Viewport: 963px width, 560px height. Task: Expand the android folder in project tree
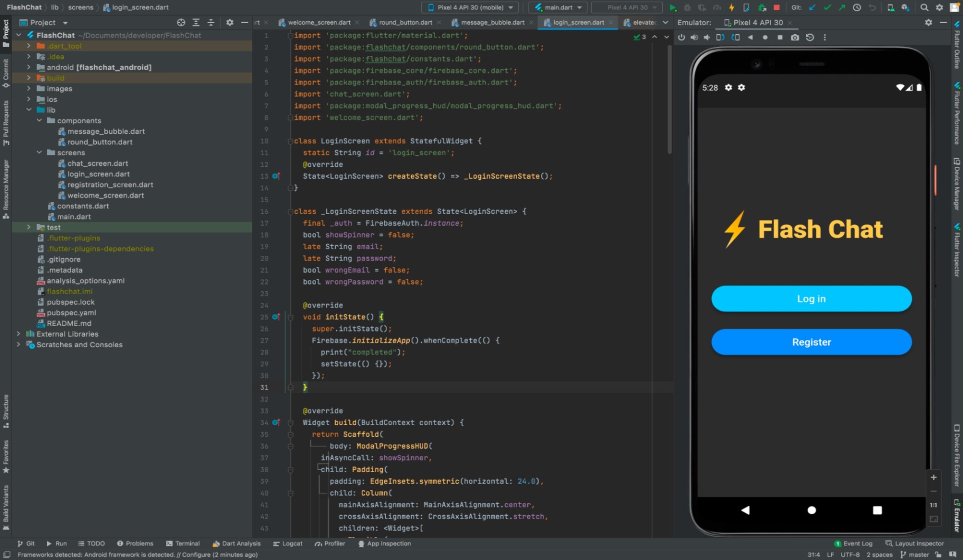coord(29,67)
